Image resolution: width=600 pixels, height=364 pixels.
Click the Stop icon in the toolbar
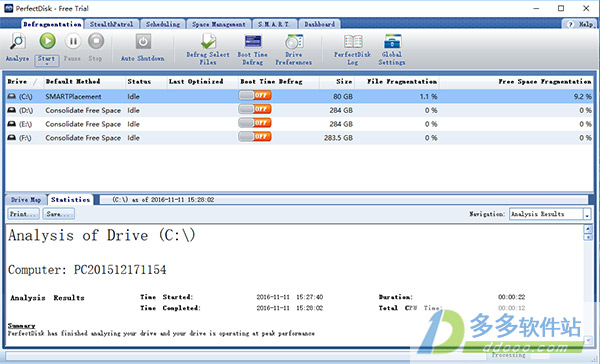pyautogui.click(x=96, y=41)
